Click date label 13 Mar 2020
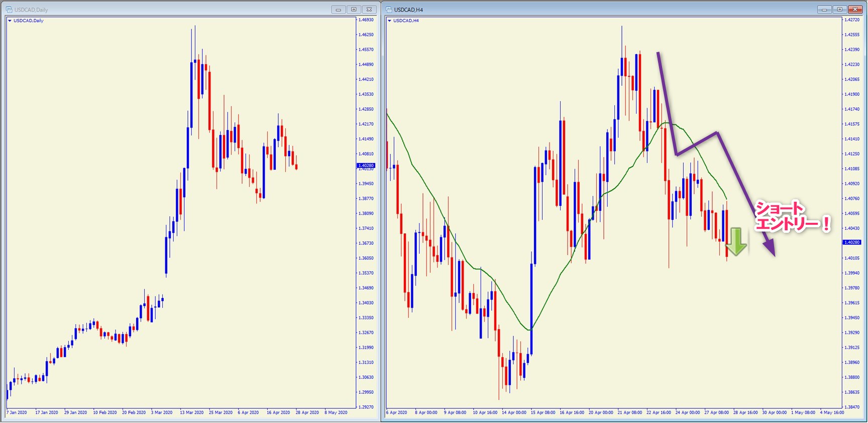Viewport: 868px width, 423px height. click(x=192, y=412)
